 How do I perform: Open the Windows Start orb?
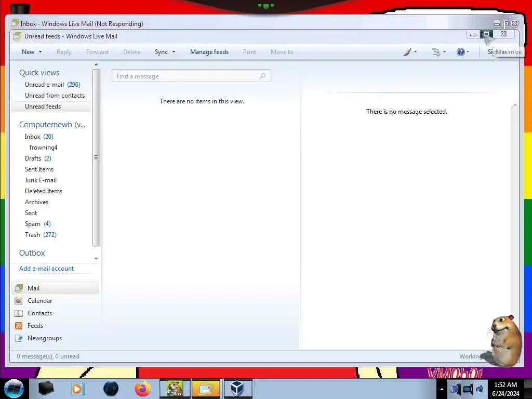coord(14,389)
